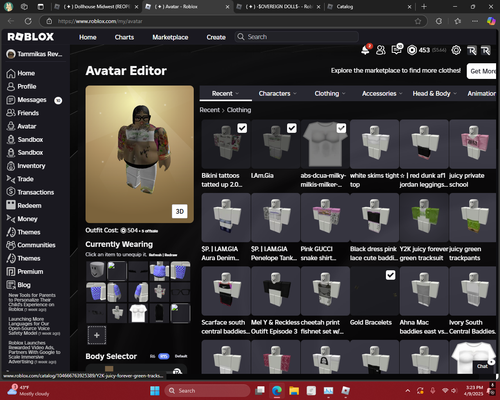This screenshot has height=400, width=500.
Task: Expand the Characters dropdown tab
Action: [x=277, y=94]
